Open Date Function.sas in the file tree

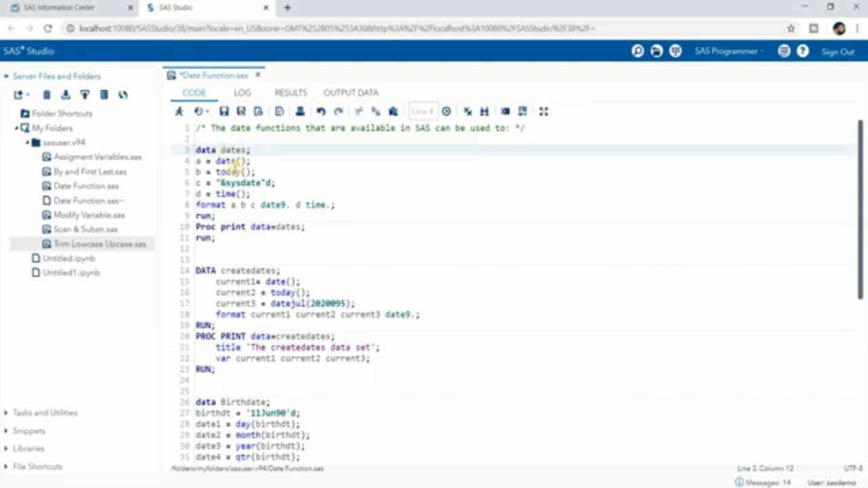coord(85,186)
